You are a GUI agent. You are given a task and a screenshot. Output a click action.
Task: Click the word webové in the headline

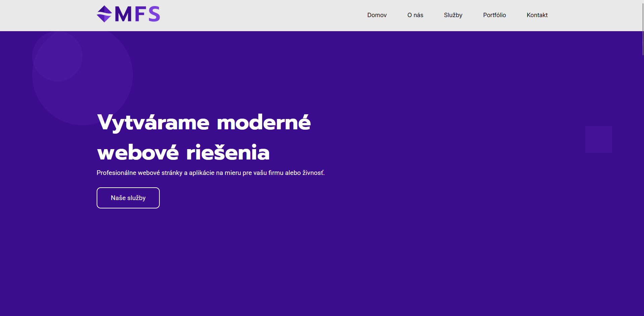(138, 153)
